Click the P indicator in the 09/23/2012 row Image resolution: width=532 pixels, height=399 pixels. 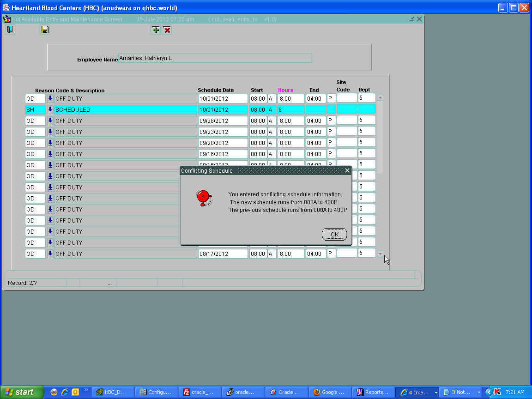[331, 131]
